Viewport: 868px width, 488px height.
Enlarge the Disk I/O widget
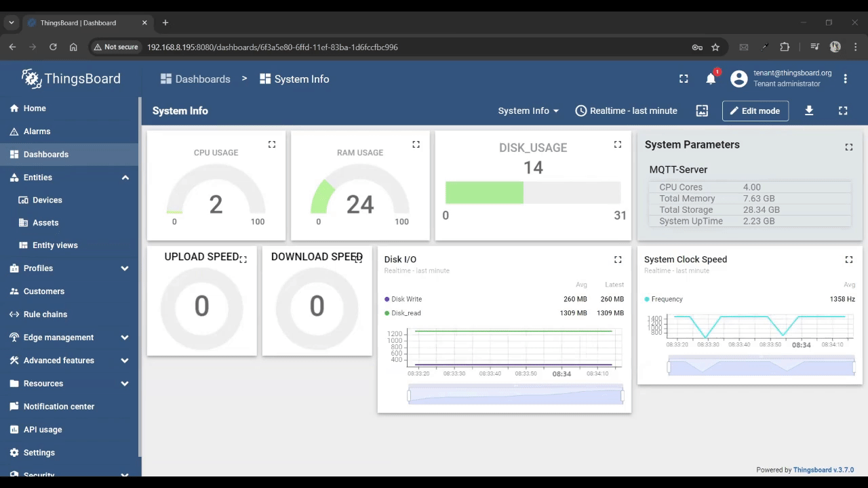click(x=618, y=260)
